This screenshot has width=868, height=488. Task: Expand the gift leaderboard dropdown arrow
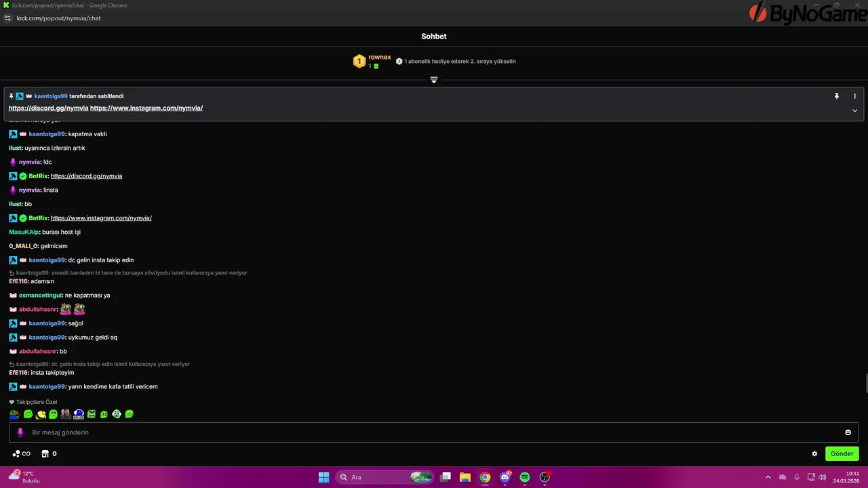[x=434, y=80]
